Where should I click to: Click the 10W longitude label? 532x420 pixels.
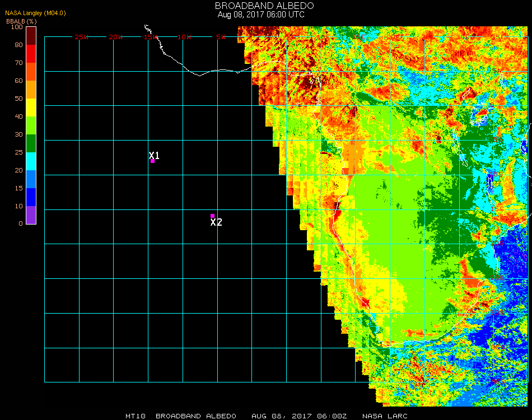(x=184, y=37)
